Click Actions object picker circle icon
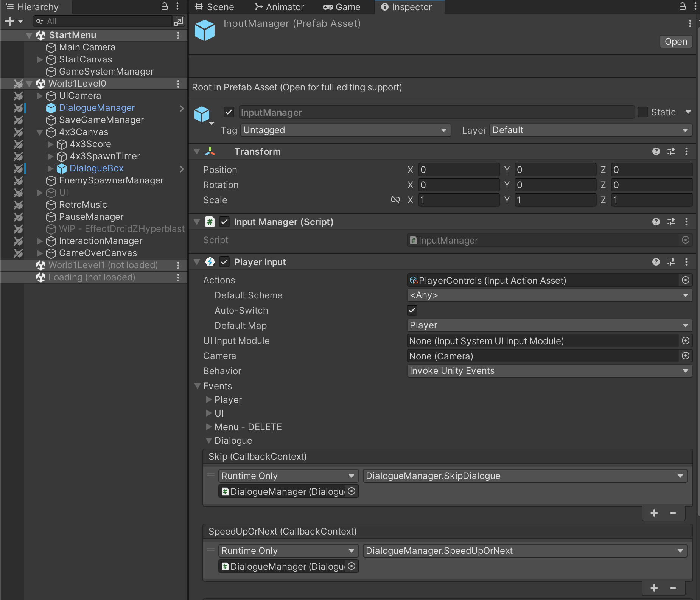 point(685,280)
